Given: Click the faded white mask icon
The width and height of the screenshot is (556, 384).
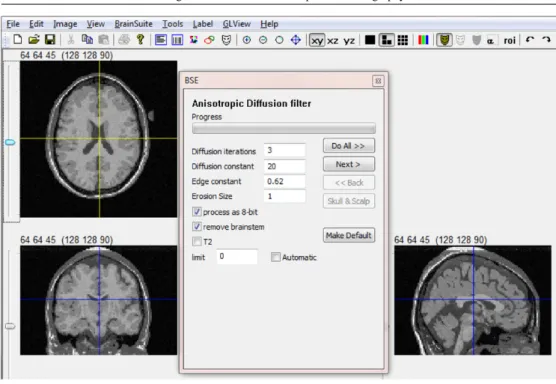Looking at the screenshot, I should (460, 40).
